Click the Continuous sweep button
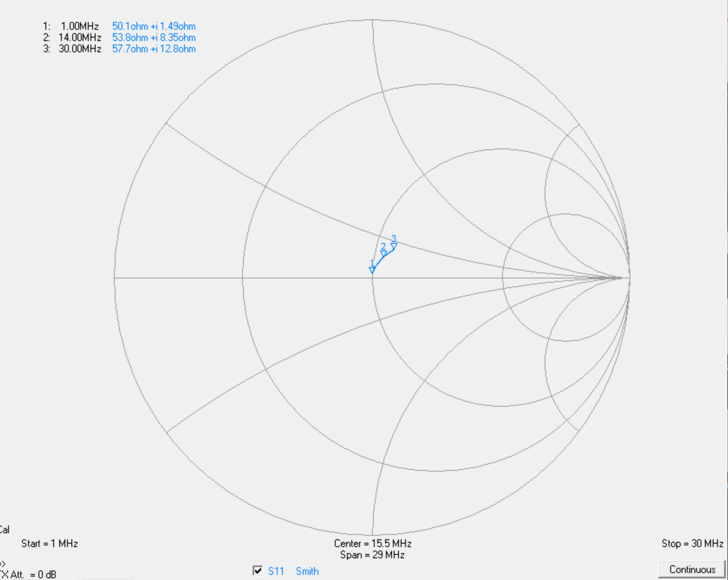Screen dimensions: 728x580 [691, 569]
